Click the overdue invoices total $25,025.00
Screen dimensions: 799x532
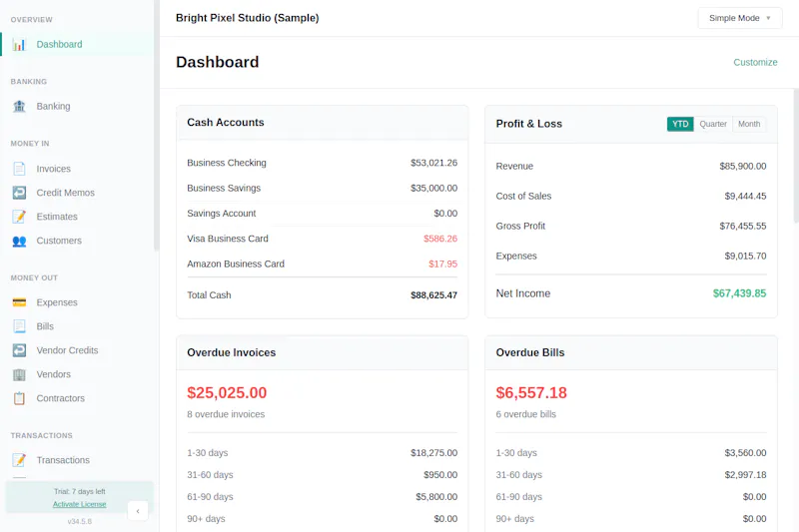227,392
